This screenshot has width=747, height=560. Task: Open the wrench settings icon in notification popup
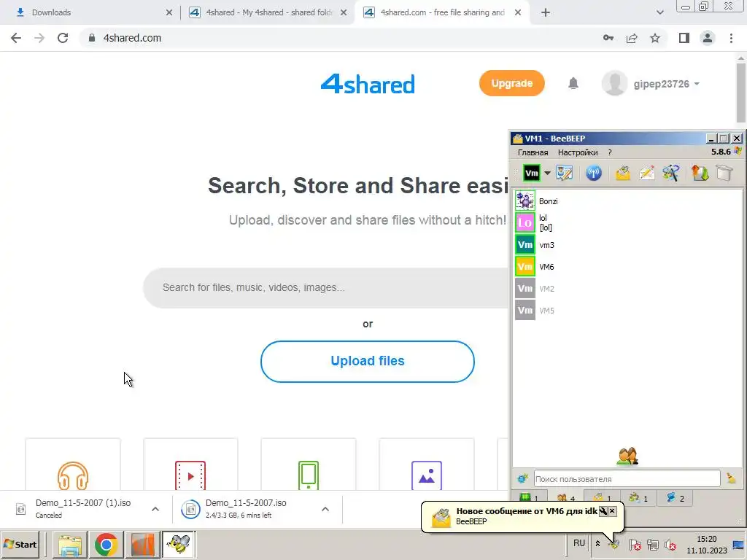[603, 511]
